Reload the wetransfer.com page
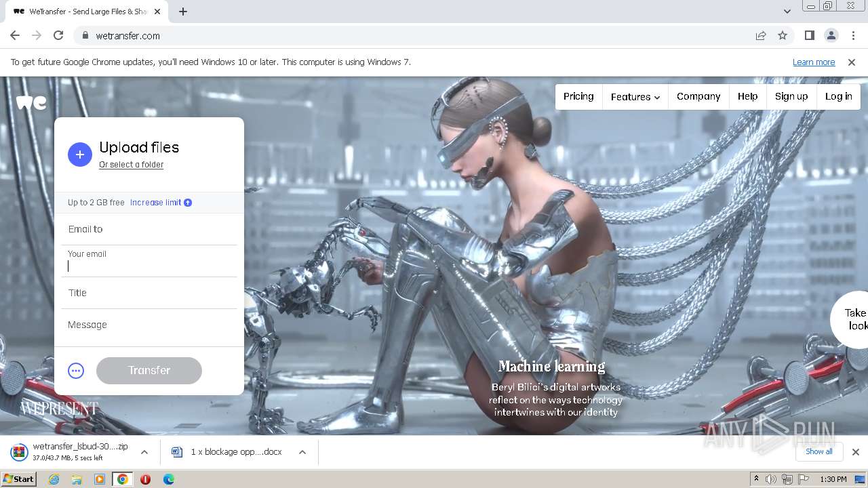The width and height of the screenshot is (868, 488). click(x=58, y=35)
